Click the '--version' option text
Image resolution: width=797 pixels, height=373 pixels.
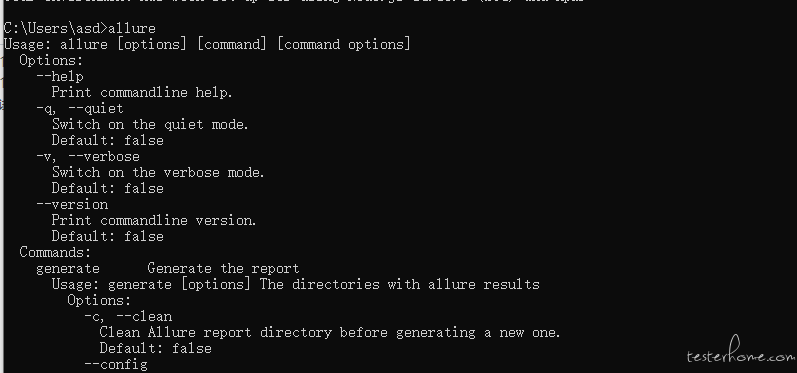point(72,204)
